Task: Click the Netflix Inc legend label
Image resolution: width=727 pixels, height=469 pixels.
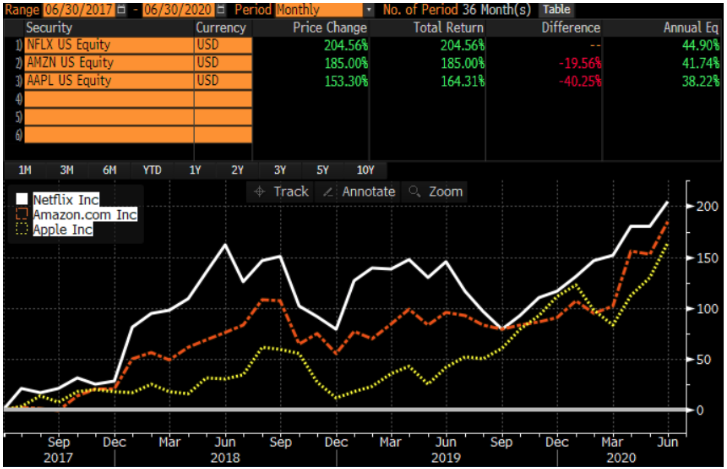Action: pos(66,199)
